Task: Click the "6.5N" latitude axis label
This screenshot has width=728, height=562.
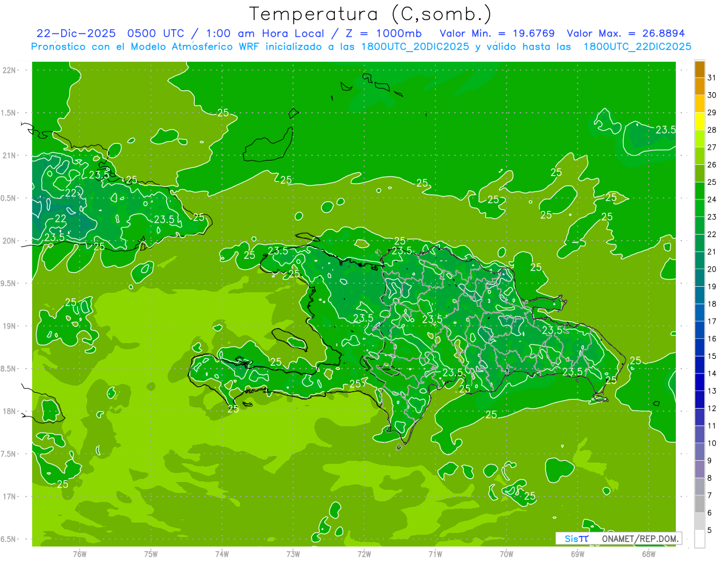Action: click(8, 539)
